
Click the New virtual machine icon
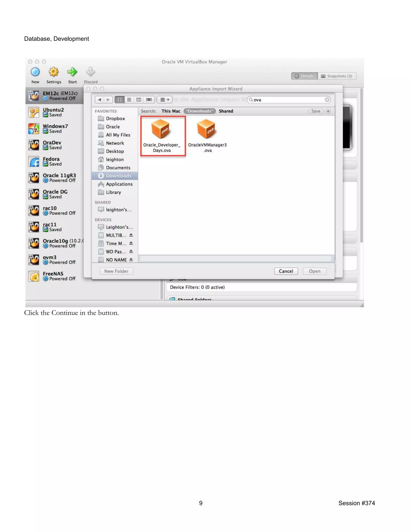coord(35,72)
